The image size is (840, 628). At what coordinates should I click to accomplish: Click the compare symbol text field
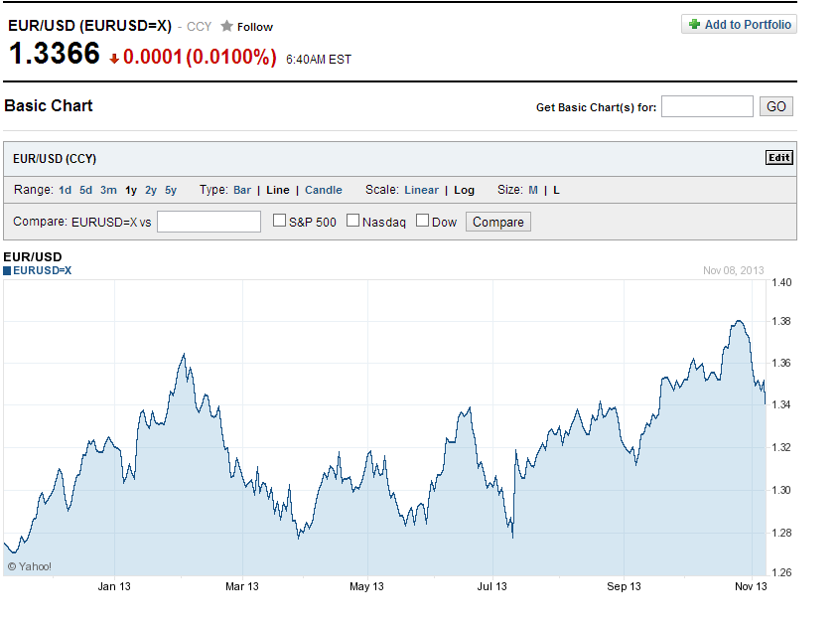(209, 222)
